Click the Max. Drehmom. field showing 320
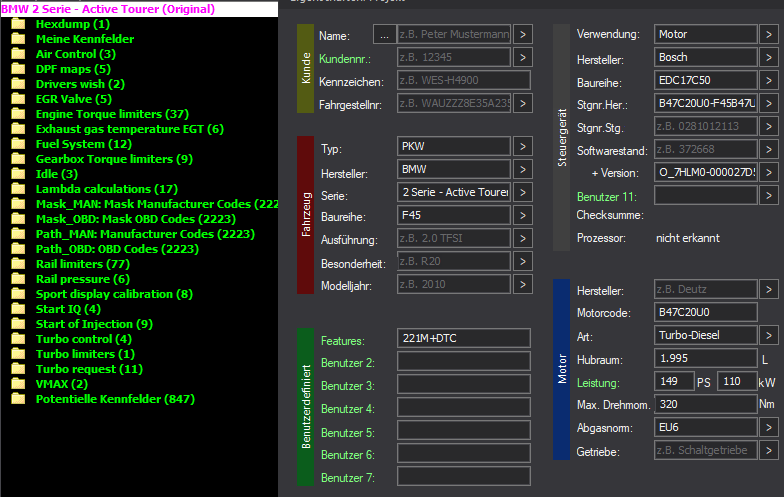 coord(706,404)
